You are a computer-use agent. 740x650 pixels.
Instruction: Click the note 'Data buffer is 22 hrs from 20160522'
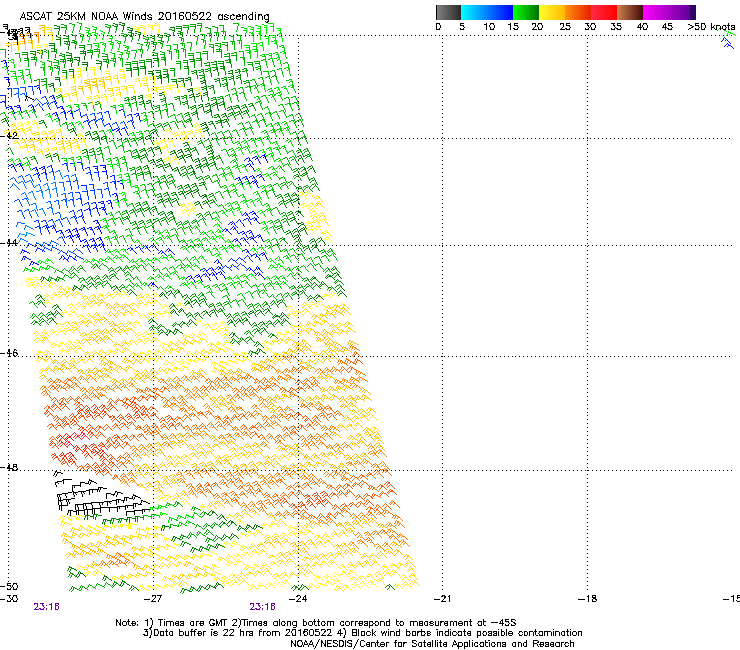pos(242,633)
